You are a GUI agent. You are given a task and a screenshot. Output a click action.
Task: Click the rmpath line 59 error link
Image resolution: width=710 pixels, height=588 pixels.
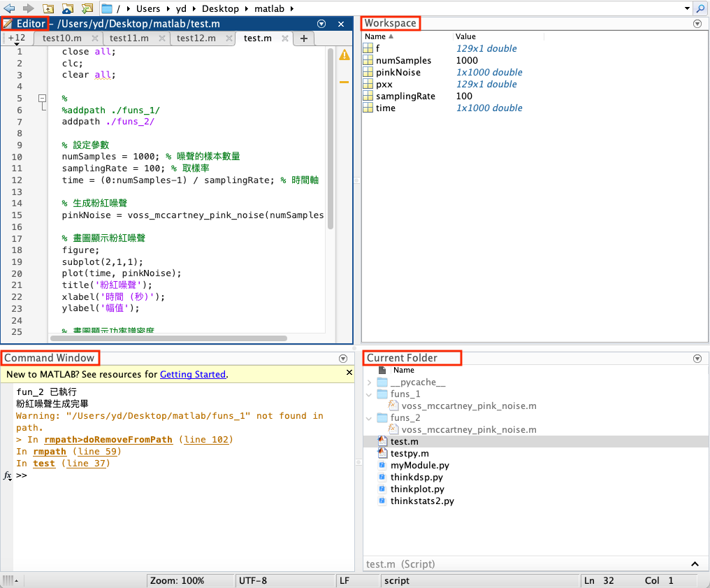(x=49, y=451)
